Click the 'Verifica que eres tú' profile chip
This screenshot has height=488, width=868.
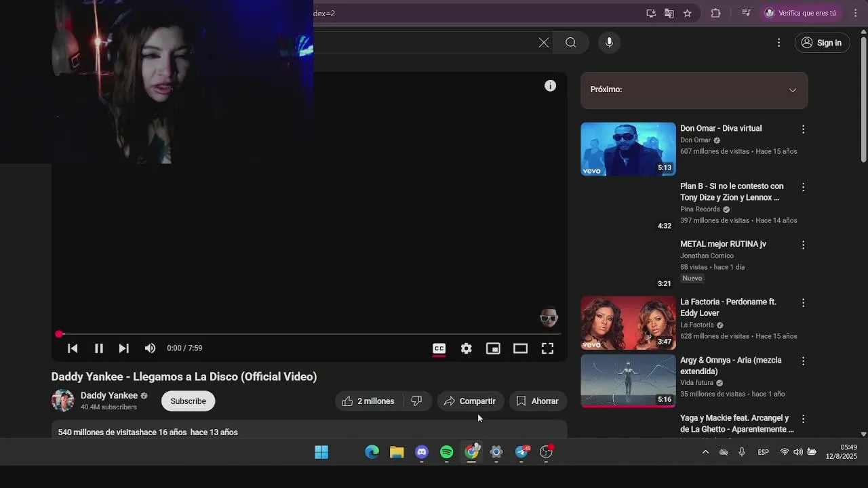pyautogui.click(x=801, y=13)
